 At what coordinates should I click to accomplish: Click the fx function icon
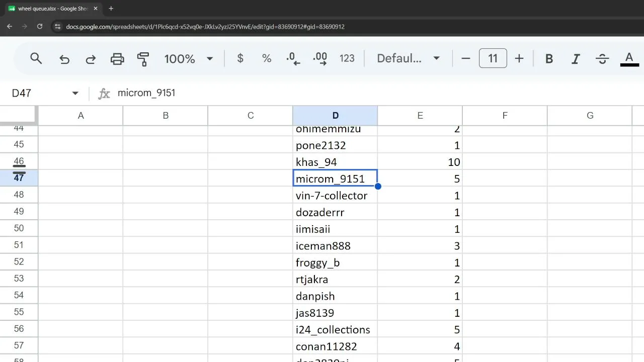tap(104, 93)
